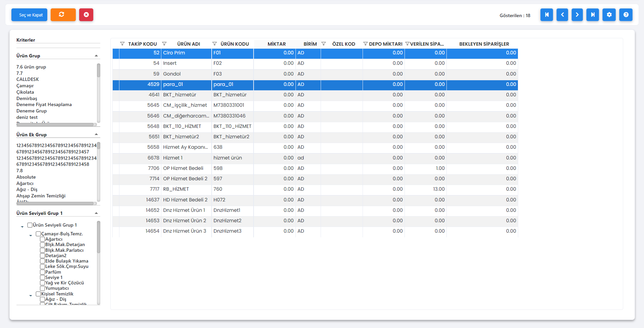Go to next page of results
This screenshot has height=328, width=644.
click(x=577, y=15)
